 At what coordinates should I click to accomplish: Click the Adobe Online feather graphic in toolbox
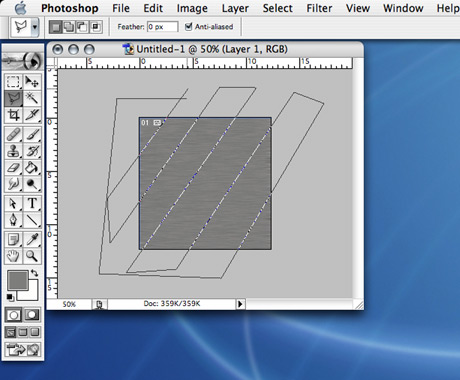pos(23,61)
